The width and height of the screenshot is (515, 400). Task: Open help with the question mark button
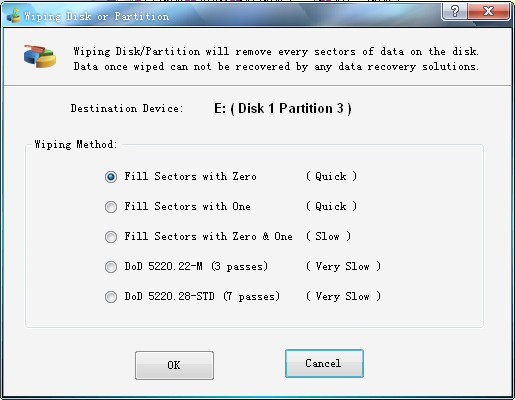[454, 11]
